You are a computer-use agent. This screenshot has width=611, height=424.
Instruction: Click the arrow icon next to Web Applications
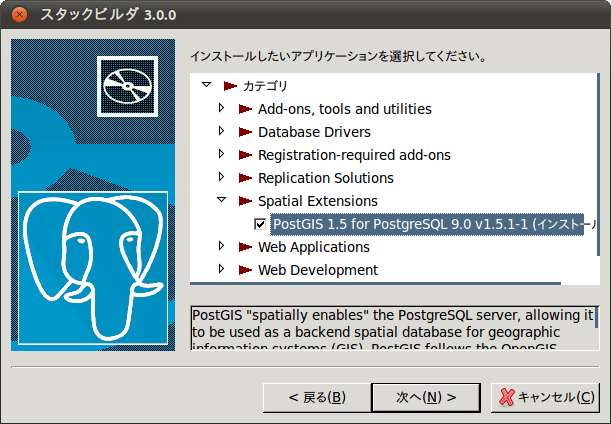[x=245, y=247]
